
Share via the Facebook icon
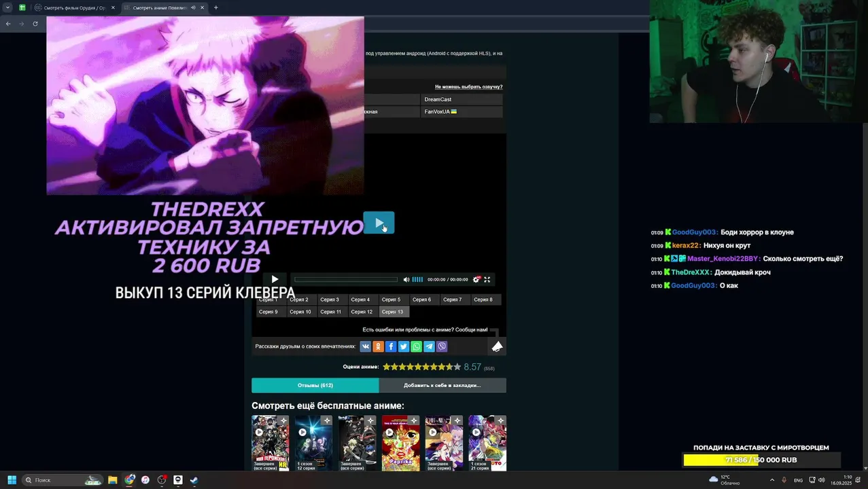click(391, 346)
